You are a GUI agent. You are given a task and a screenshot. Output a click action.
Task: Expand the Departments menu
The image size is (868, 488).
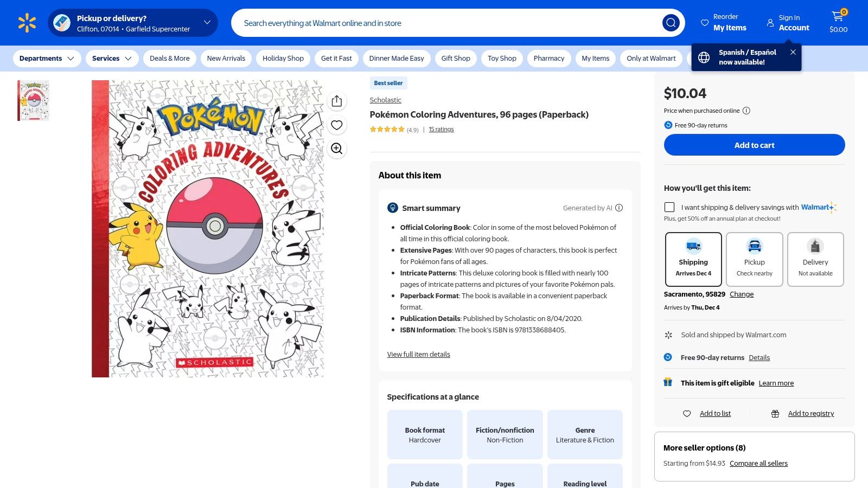pyautogui.click(x=47, y=58)
